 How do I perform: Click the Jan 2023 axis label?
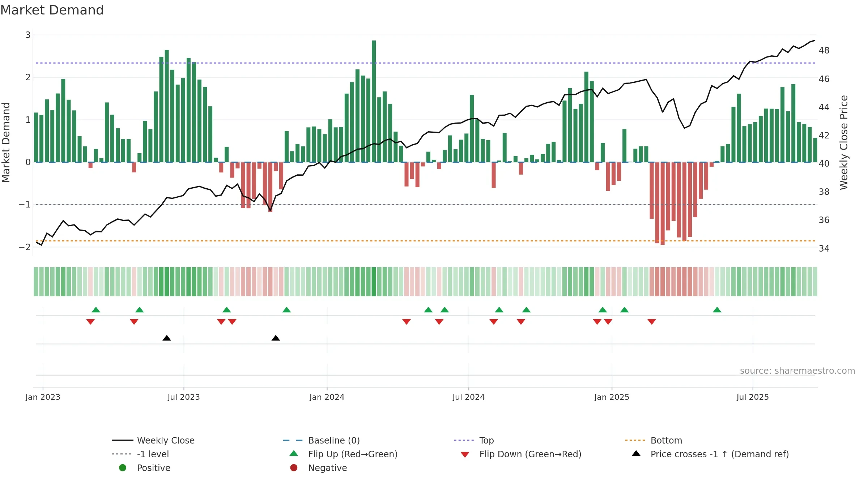pyautogui.click(x=43, y=397)
